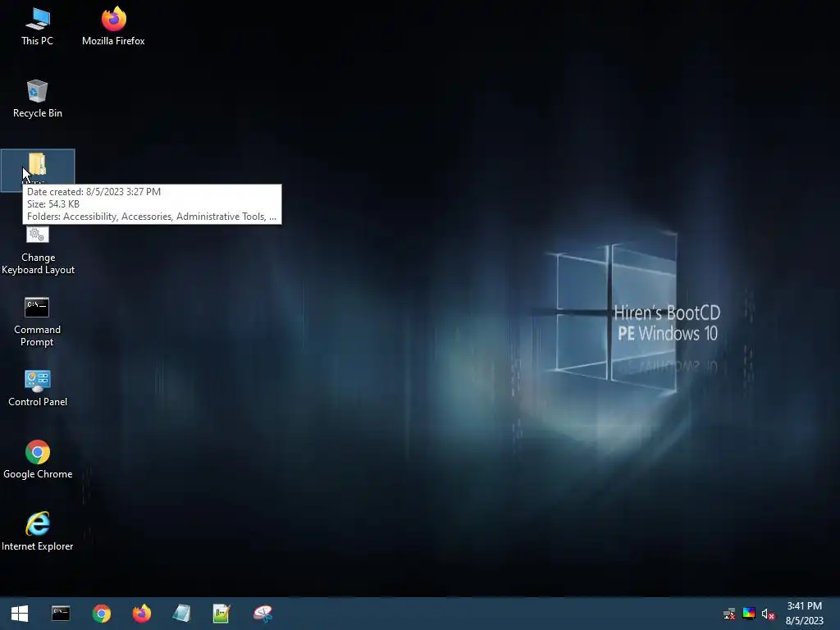Open the Windows Start menu

click(20, 614)
